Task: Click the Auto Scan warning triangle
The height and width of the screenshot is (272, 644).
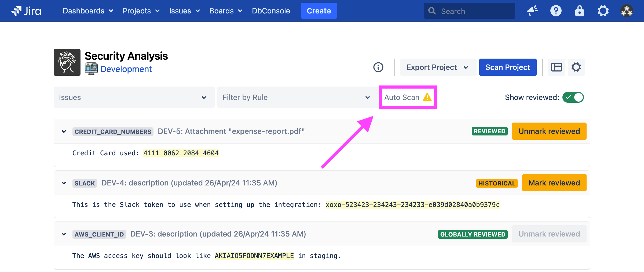Action: 427,97
